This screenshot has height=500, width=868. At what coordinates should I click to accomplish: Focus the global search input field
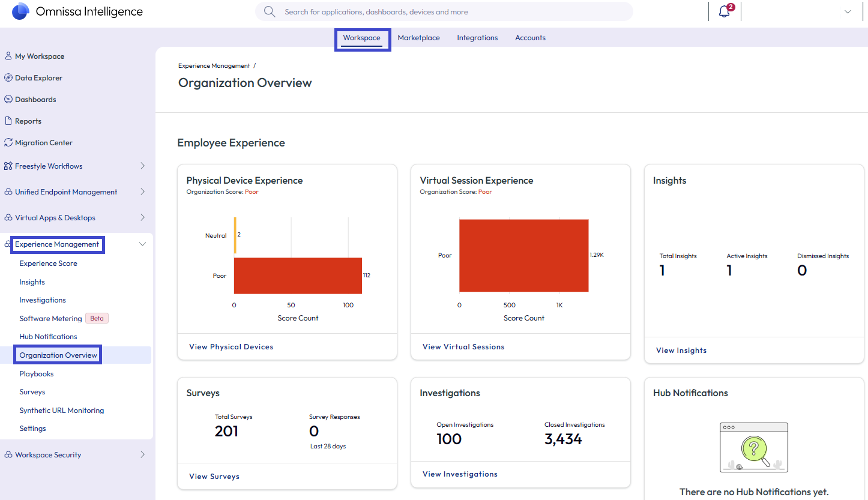click(444, 12)
